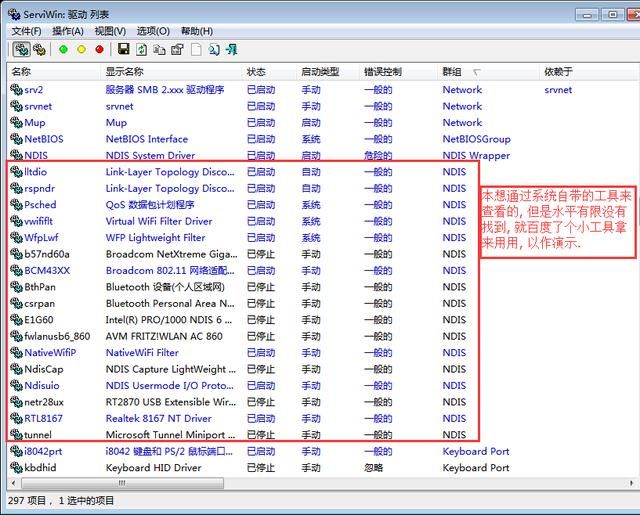The width and height of the screenshot is (640, 515).
Task: Select the NativeWifiP driver name
Action: coord(50,353)
